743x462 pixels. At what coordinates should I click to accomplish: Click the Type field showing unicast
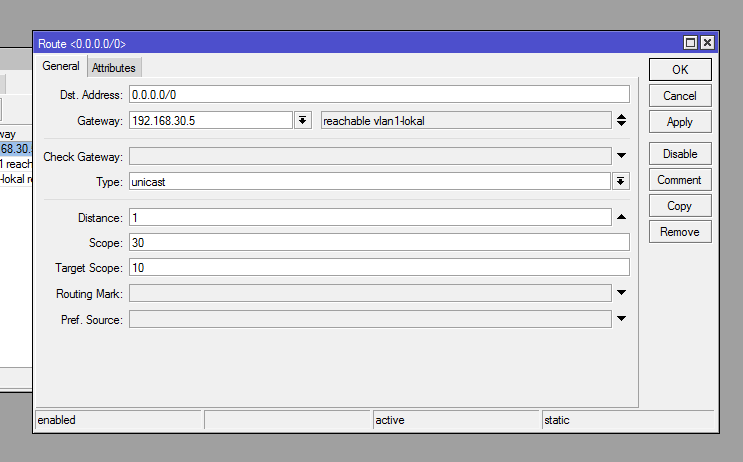click(370, 181)
